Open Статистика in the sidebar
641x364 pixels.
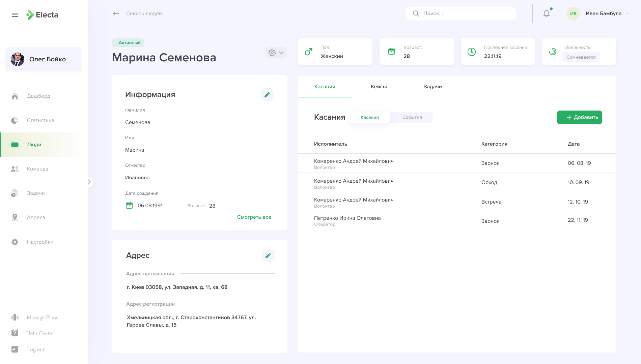click(x=40, y=120)
